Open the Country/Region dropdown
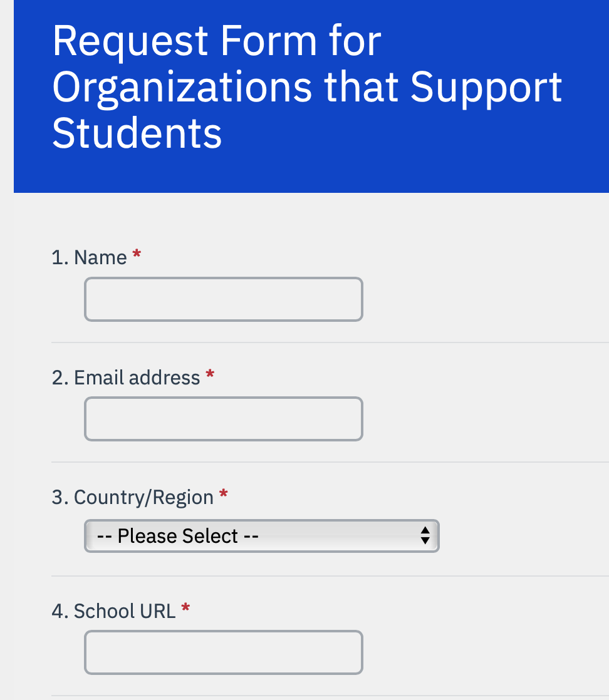This screenshot has height=700, width=609. [262, 536]
